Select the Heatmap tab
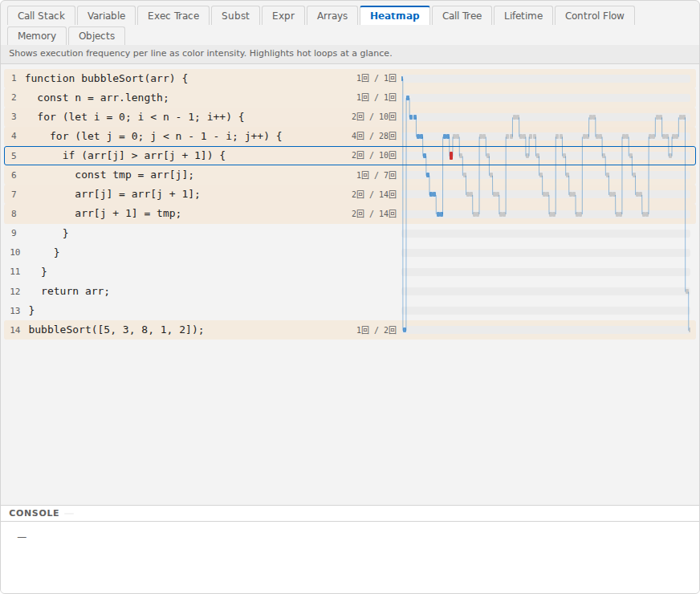Viewport: 700px width, 594px height. (x=395, y=15)
